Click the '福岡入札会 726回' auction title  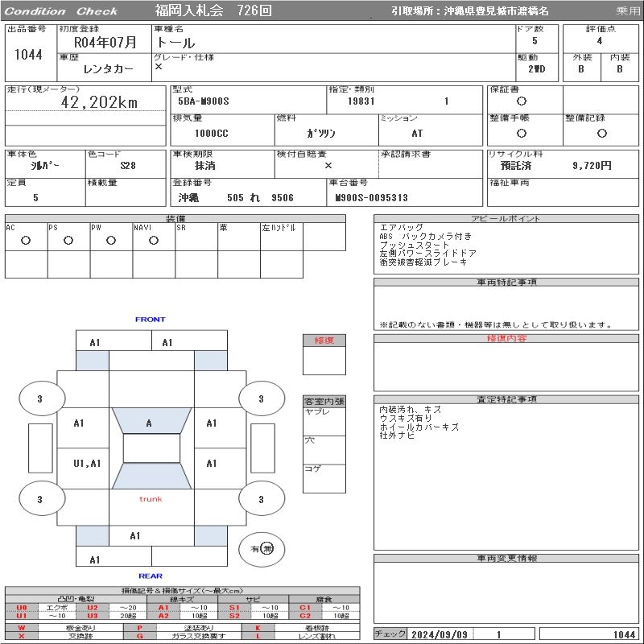pos(213,10)
